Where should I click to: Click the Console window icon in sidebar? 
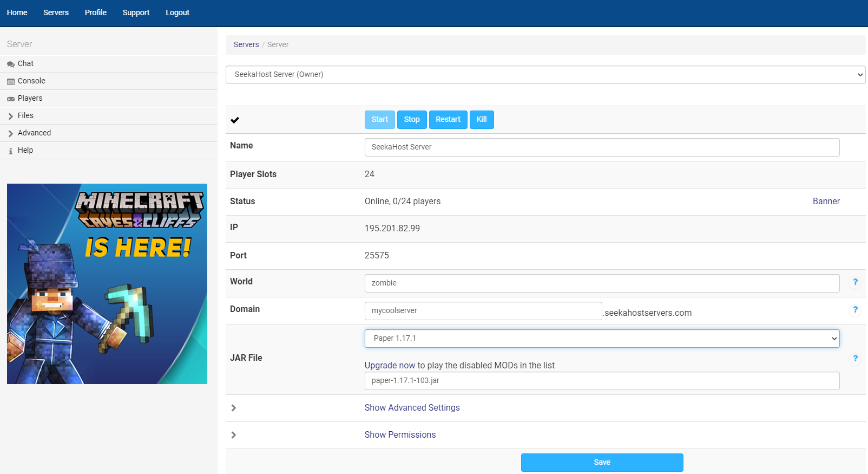click(x=11, y=81)
